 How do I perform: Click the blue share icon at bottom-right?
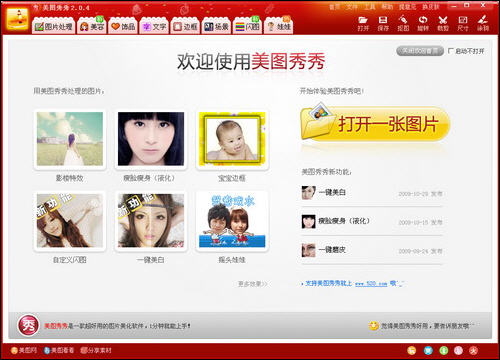click(428, 350)
